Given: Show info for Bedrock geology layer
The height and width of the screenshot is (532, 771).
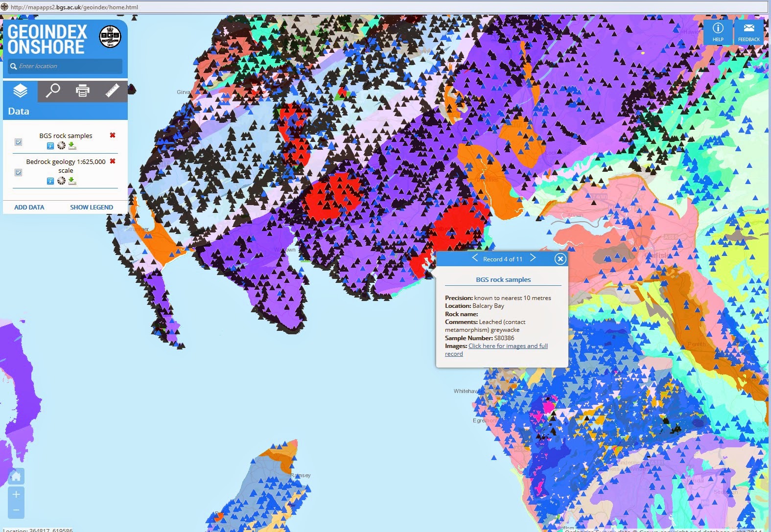Looking at the screenshot, I should (50, 181).
